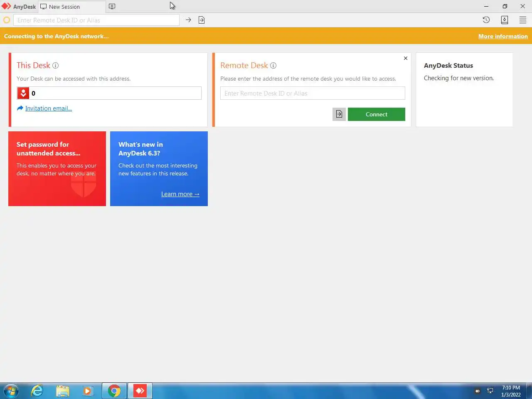532x399 pixels.
Task: Click the file browse button beside Connect
Action: pyautogui.click(x=339, y=114)
